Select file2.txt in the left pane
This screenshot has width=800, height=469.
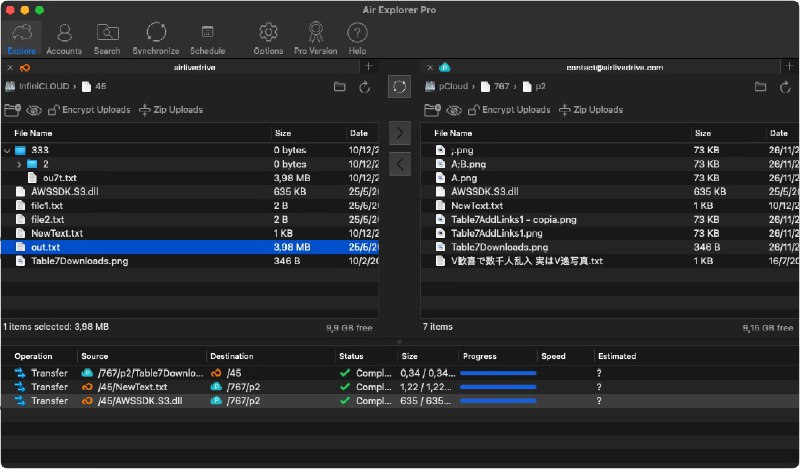[x=190, y=219]
